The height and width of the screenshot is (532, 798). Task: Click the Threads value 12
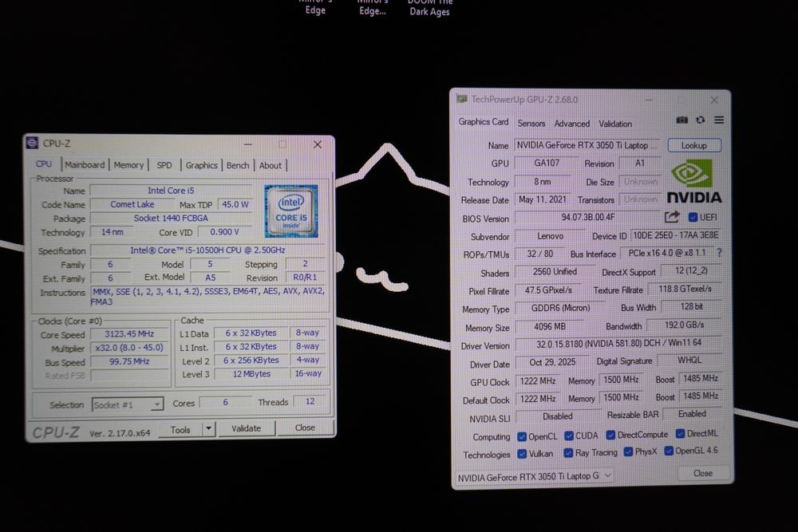(310, 401)
